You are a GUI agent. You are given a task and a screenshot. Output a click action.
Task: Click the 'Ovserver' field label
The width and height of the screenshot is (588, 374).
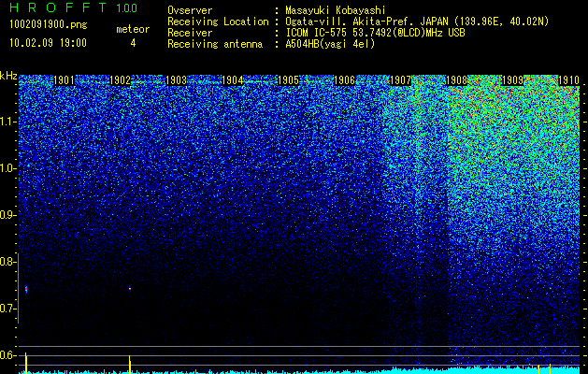(190, 10)
